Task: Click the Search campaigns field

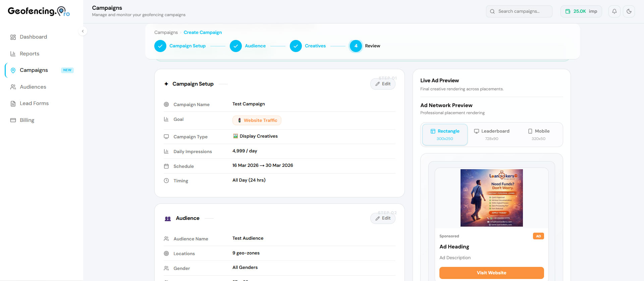Action: (519, 11)
